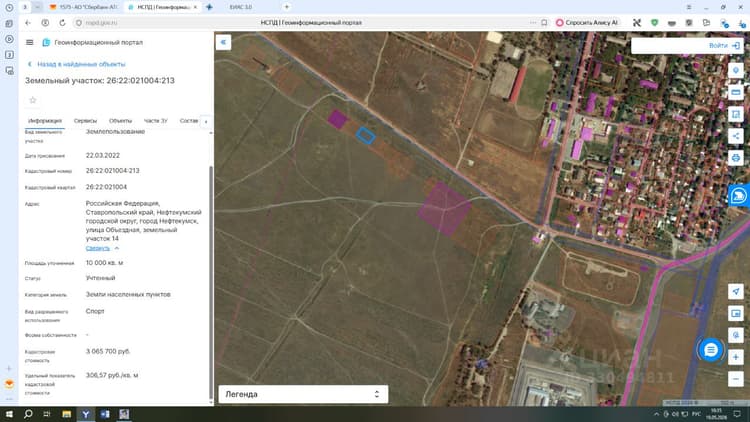The image size is (750, 422).
Task: Select cadastral quarter 26:22:021004 value
Action: [106, 187]
